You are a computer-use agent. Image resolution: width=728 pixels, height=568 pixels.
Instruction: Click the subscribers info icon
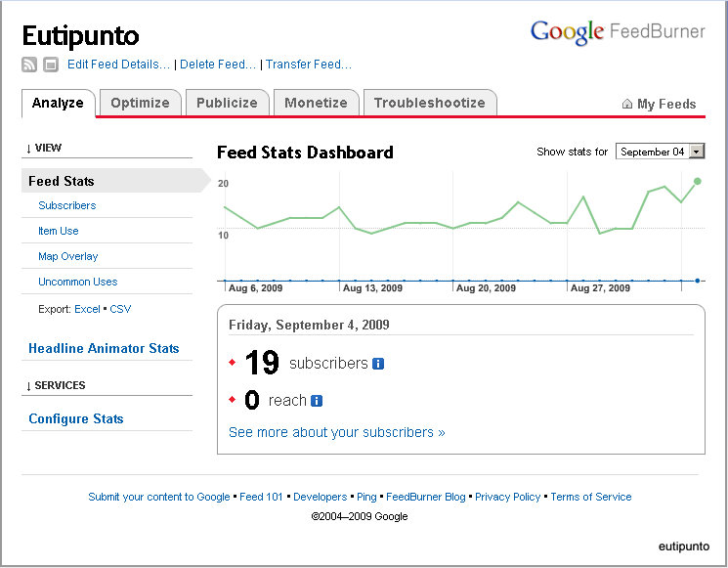click(x=378, y=364)
